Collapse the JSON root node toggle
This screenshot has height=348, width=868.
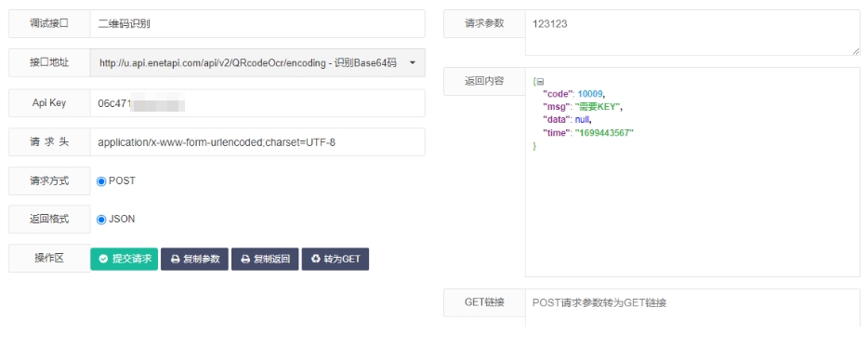pos(540,82)
